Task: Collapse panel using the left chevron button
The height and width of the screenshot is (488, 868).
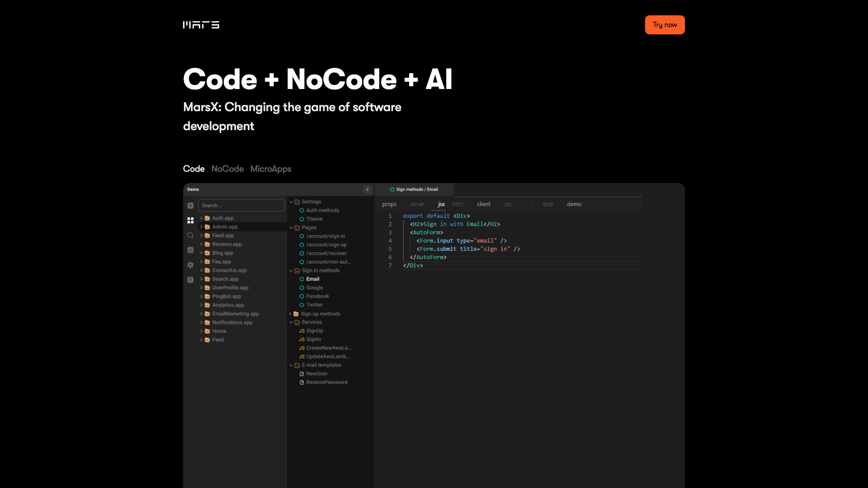Action: click(367, 190)
